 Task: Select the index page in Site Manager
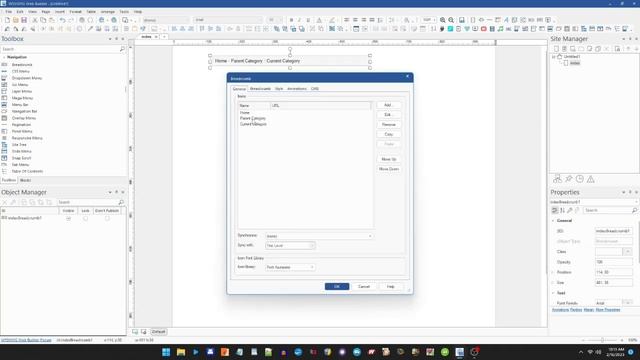(575, 63)
